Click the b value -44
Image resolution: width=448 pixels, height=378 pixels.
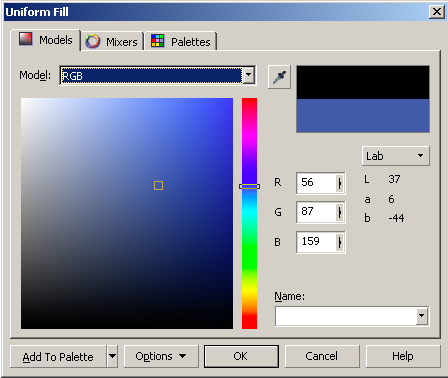[396, 218]
